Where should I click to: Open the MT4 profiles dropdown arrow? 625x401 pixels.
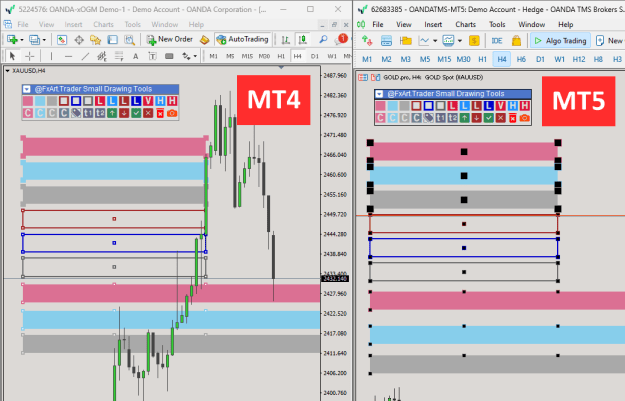click(44, 40)
